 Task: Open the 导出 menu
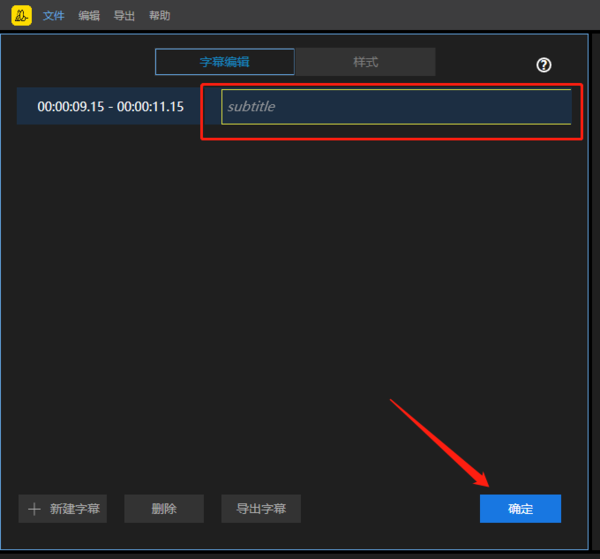click(124, 16)
